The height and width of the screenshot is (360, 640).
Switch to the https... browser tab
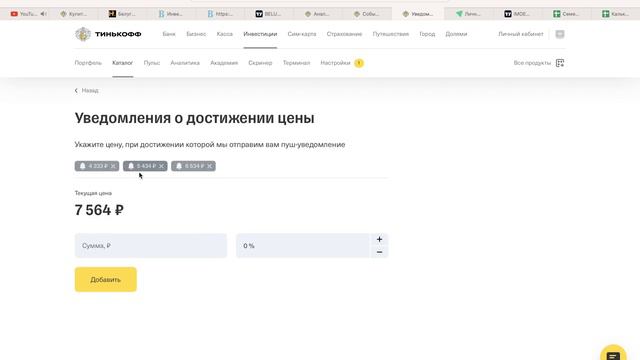click(x=220, y=14)
